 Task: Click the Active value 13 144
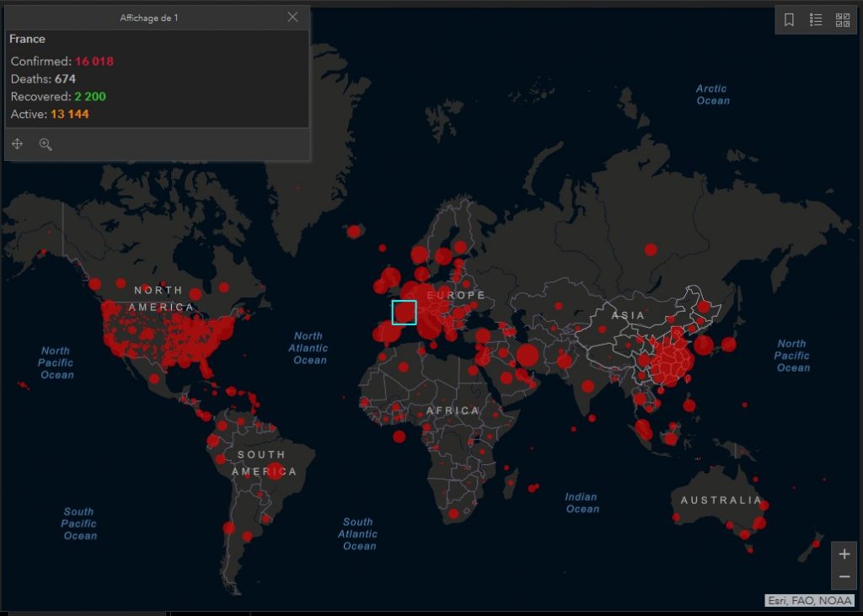pos(70,114)
